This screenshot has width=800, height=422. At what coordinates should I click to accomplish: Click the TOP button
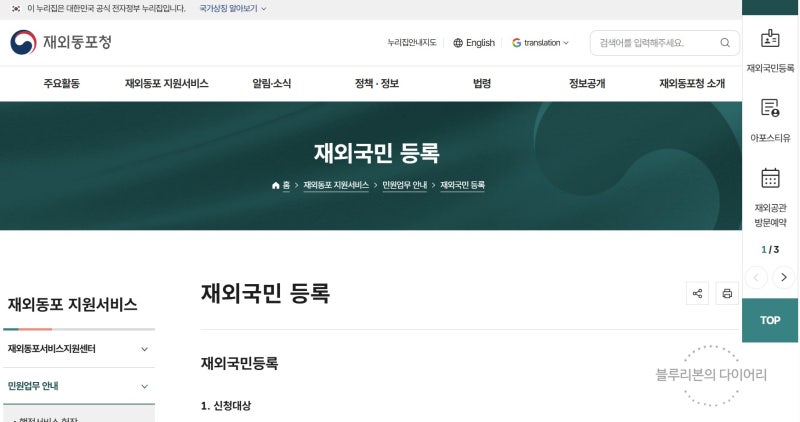pos(770,320)
